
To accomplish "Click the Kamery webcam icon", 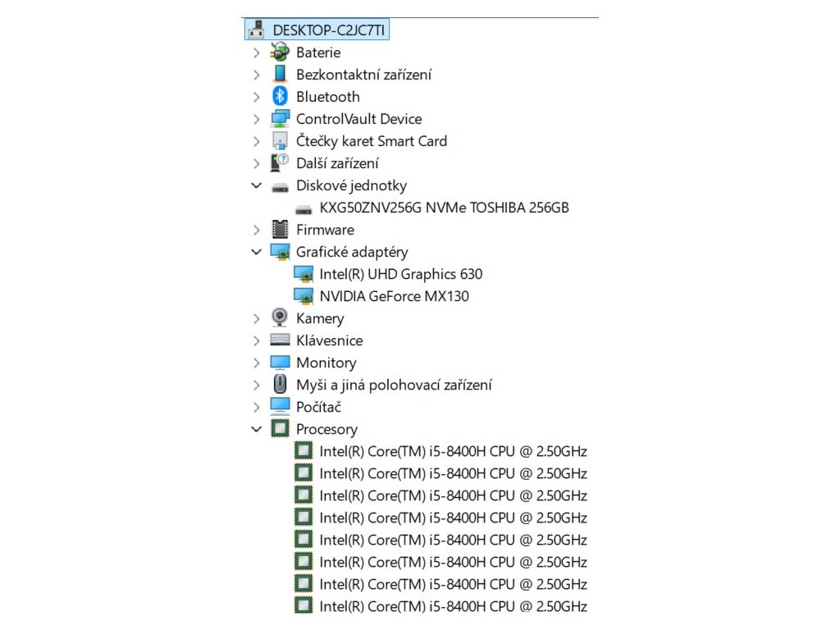I will [280, 317].
